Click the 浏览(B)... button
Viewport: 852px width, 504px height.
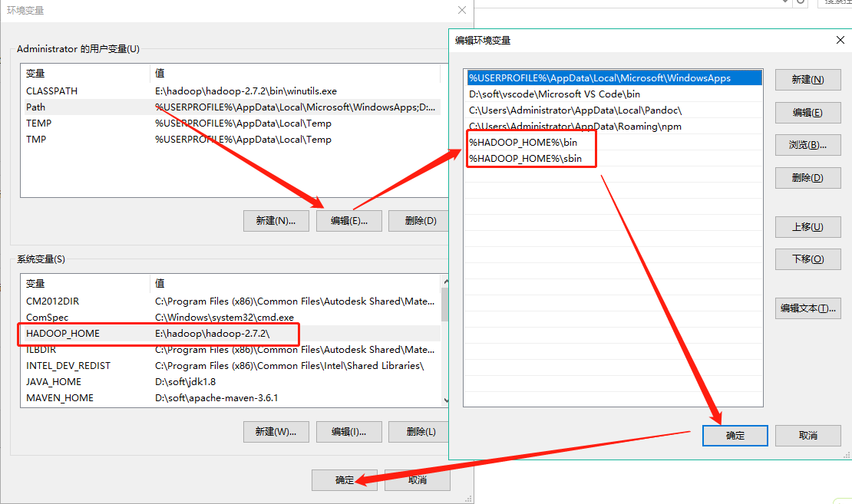tap(807, 145)
